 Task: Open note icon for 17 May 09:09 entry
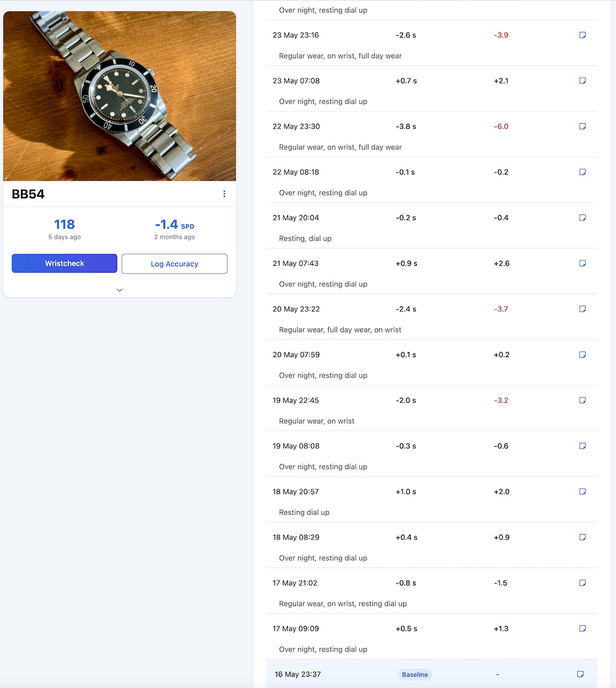[582, 629]
